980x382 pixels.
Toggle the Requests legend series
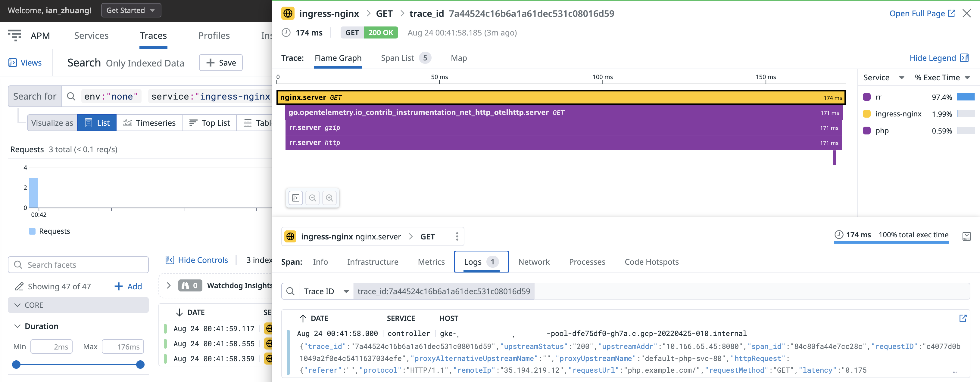click(x=49, y=231)
